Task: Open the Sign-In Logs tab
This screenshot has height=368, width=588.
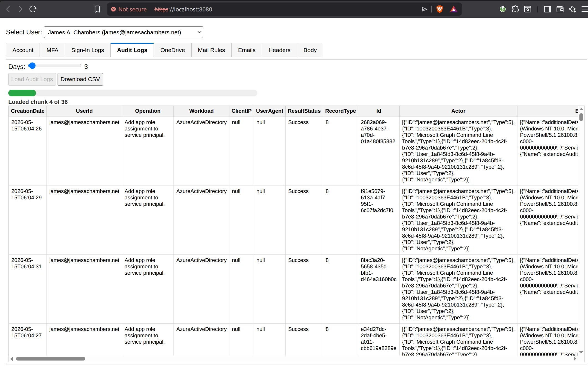Action: click(88, 50)
